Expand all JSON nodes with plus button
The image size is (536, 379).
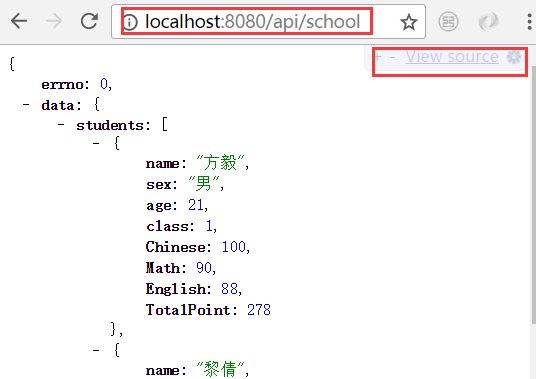[x=378, y=56]
